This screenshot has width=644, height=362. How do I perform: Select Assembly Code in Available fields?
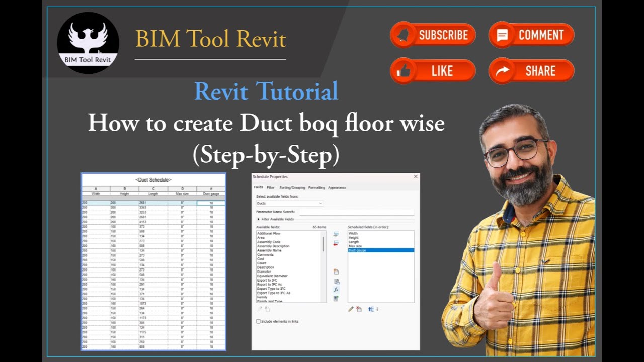(269, 242)
